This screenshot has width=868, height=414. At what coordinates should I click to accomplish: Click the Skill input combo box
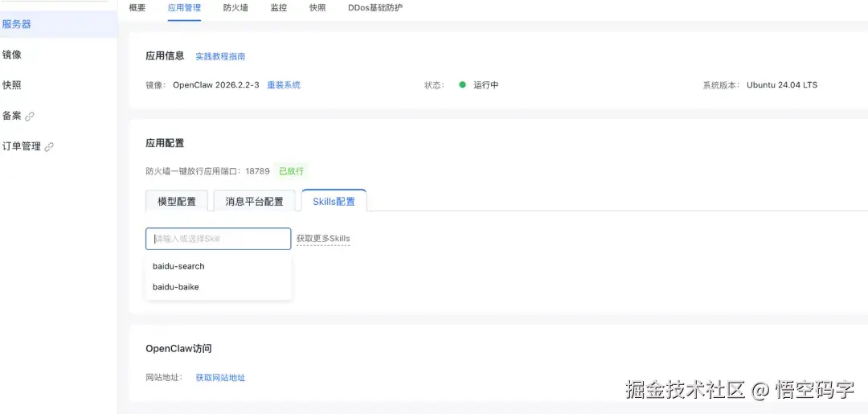[218, 239]
